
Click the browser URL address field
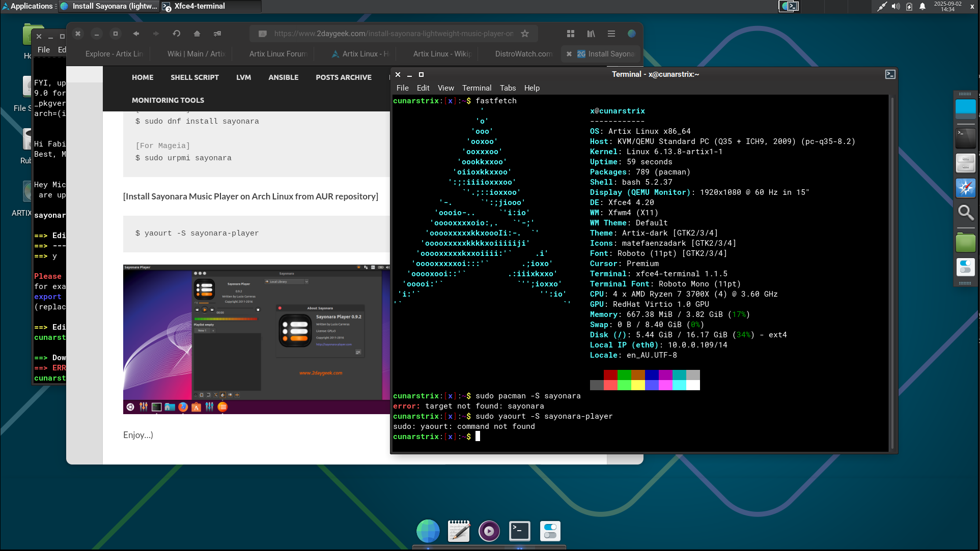click(x=393, y=34)
